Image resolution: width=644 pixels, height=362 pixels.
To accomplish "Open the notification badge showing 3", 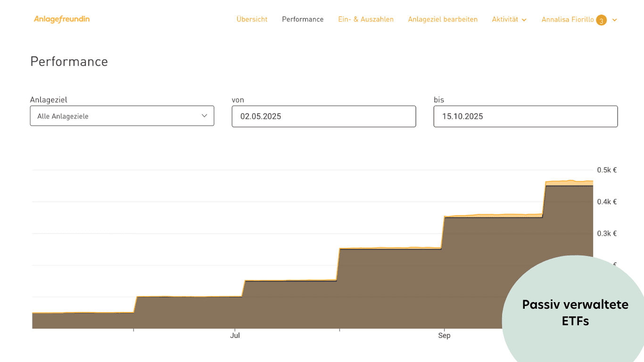I will [601, 20].
